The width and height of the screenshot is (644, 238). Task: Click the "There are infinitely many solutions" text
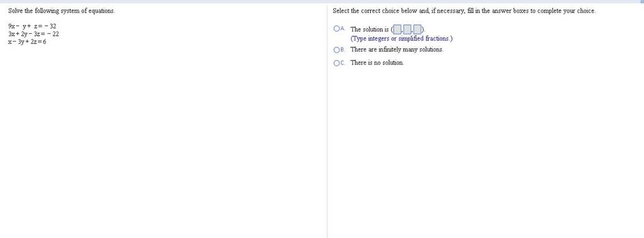click(x=397, y=50)
